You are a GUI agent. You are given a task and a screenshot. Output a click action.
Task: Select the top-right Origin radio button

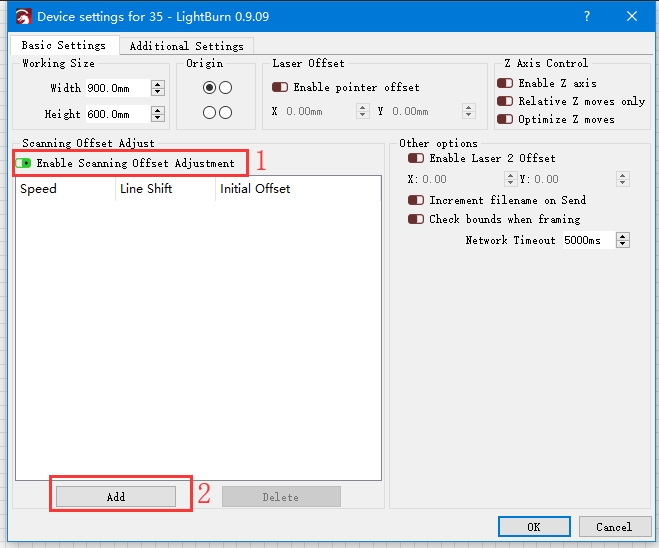click(x=225, y=88)
